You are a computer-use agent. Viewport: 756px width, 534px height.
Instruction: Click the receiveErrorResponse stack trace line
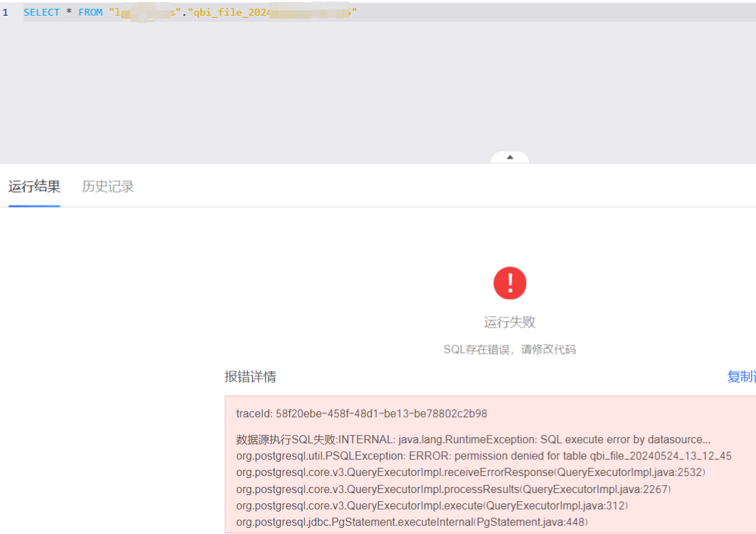(x=471, y=473)
